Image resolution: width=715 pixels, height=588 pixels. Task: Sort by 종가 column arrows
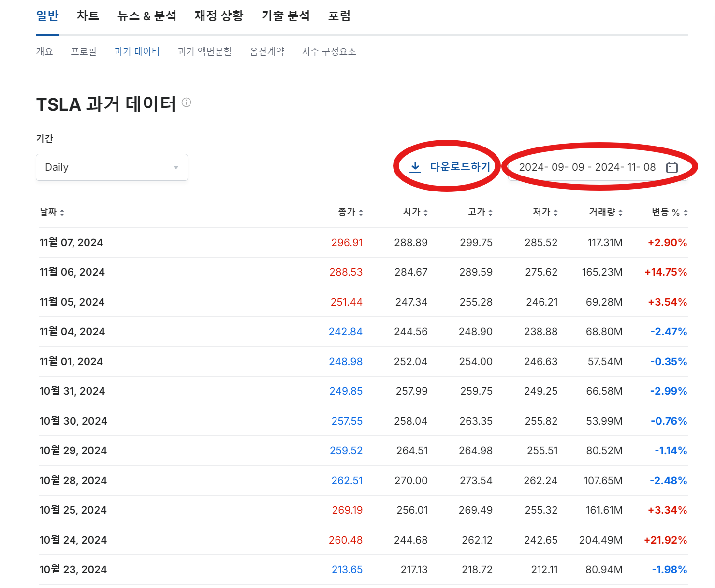click(361, 212)
